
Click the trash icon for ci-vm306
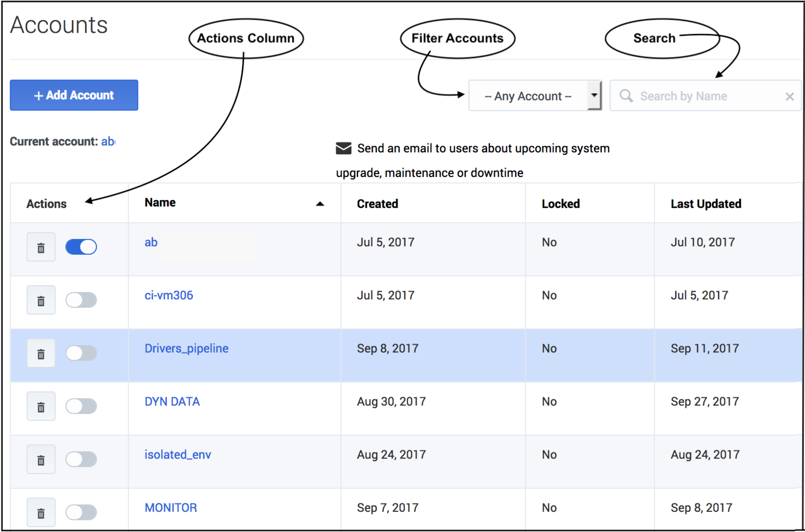point(41,301)
